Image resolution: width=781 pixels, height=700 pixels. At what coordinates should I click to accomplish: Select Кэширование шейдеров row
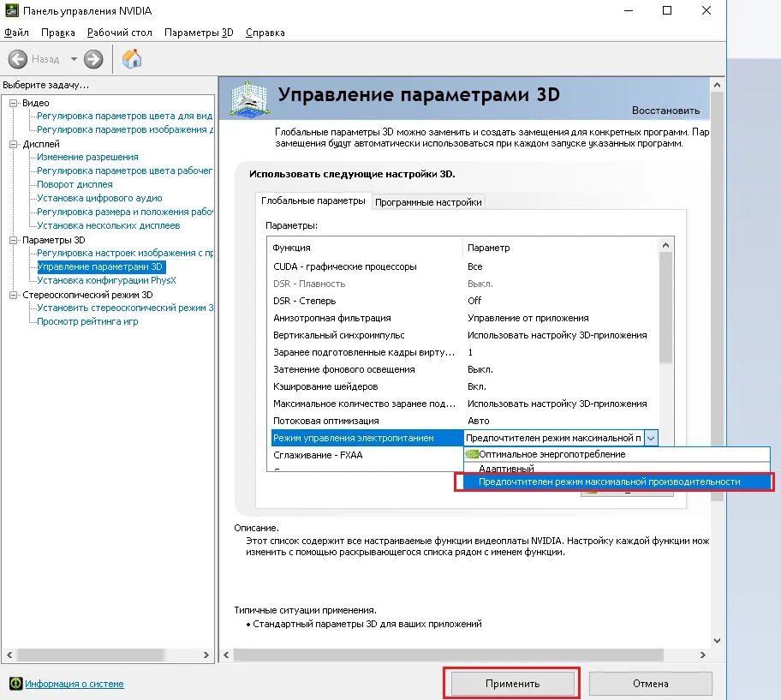(465, 386)
